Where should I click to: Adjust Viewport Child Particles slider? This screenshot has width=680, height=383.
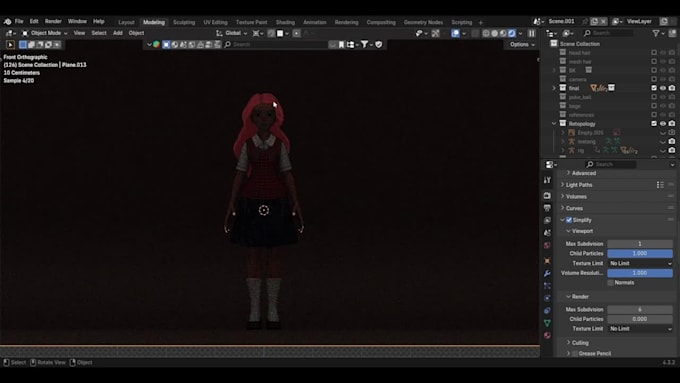640,253
